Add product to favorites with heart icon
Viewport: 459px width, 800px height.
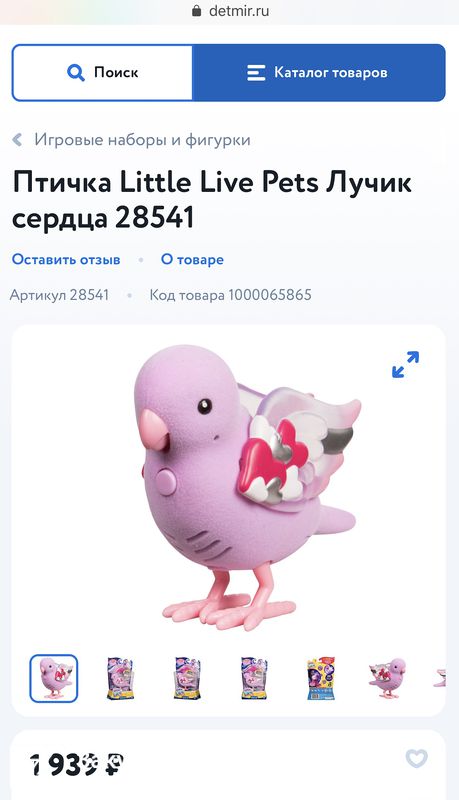point(417,758)
